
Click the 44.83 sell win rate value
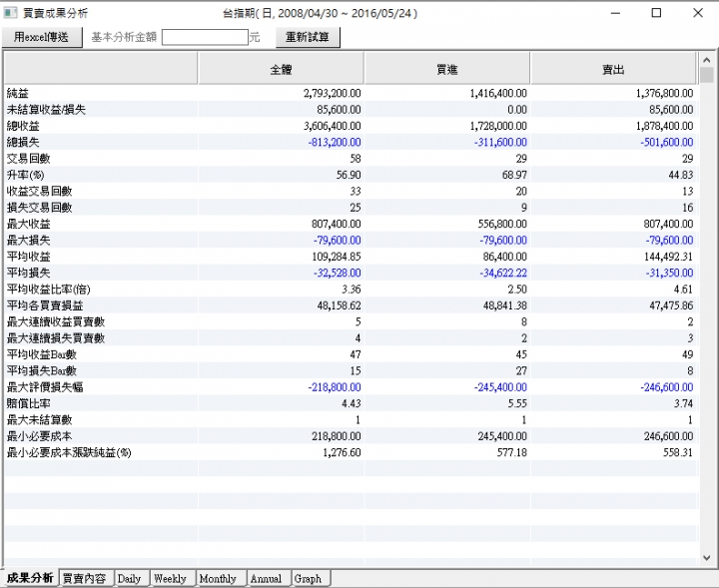pos(680,175)
